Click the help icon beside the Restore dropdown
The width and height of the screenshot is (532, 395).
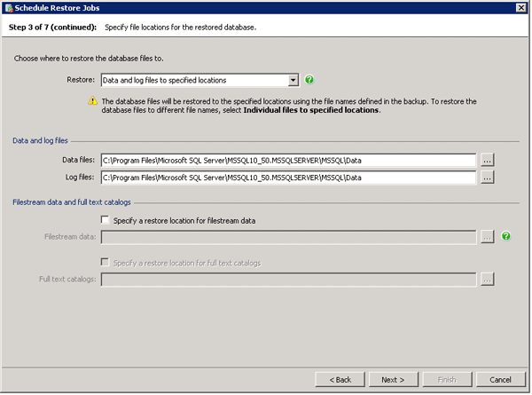(x=310, y=80)
